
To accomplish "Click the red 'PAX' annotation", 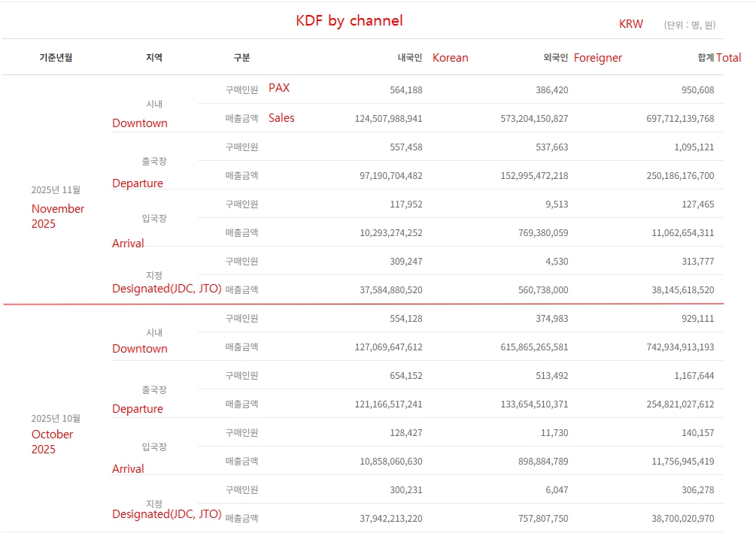I will coord(278,88).
